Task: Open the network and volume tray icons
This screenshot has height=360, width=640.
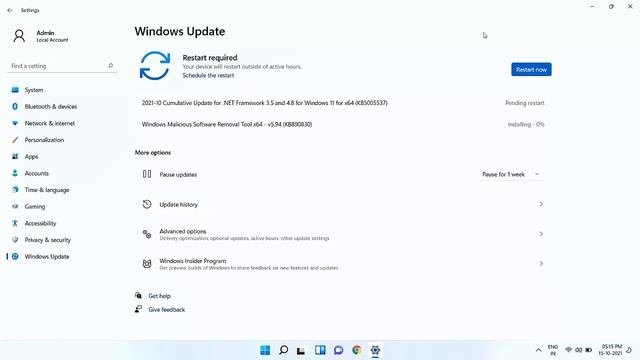Action: point(578,350)
